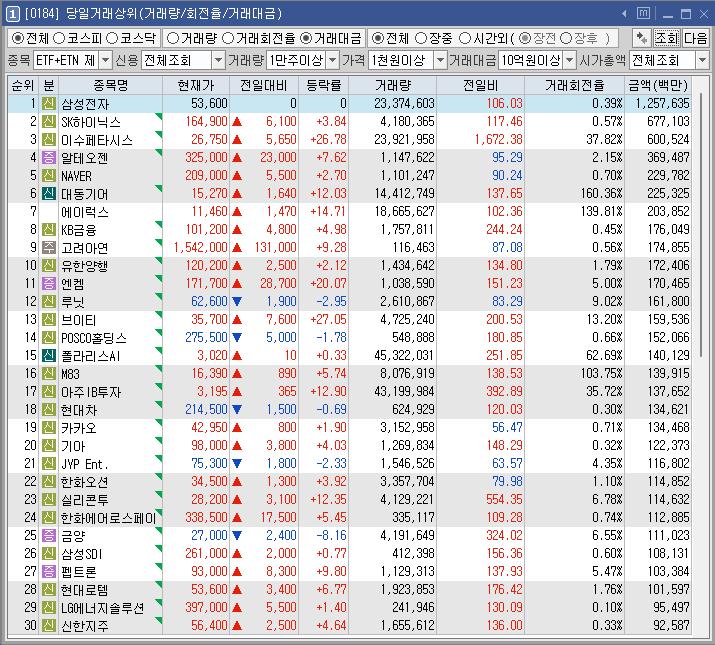Click the vertical scrollbar thumb of the list
This screenshot has width=715, height=645.
(x=702, y=224)
